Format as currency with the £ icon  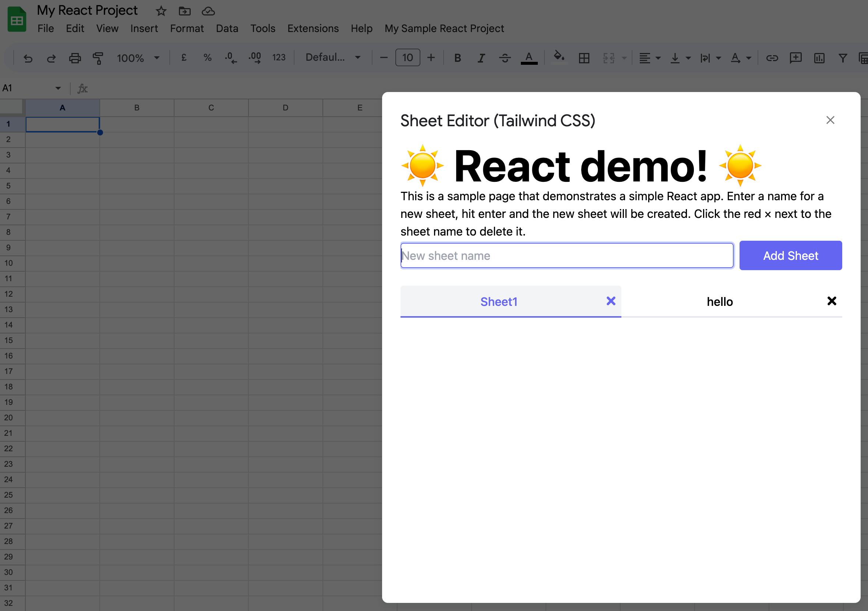coord(184,57)
